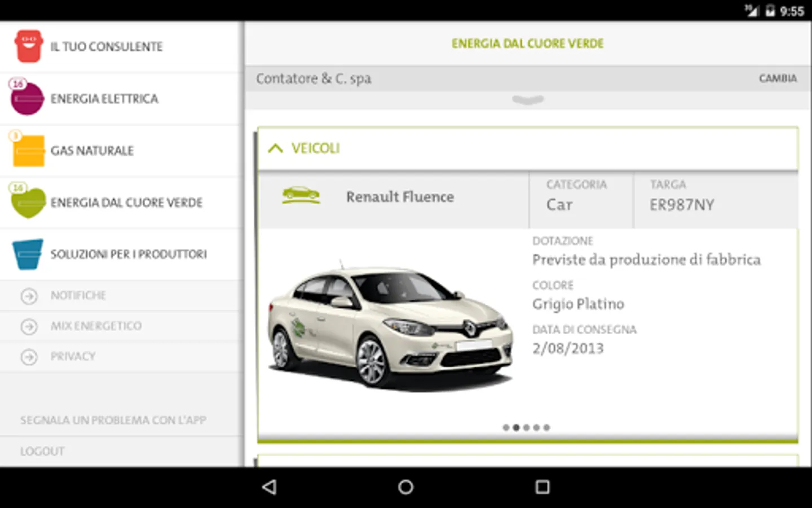Viewport: 812px width, 508px height.
Task: Tap delivery date 2/08/2013
Action: click(568, 348)
